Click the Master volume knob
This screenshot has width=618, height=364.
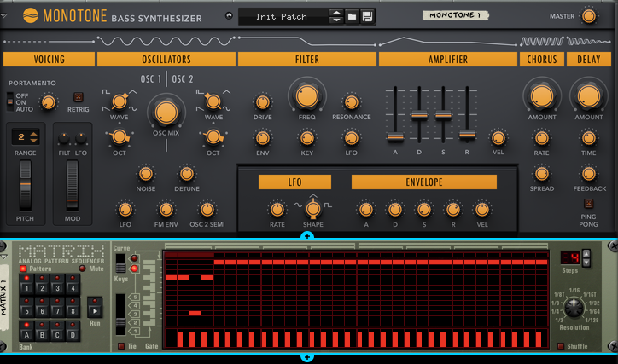coord(589,16)
